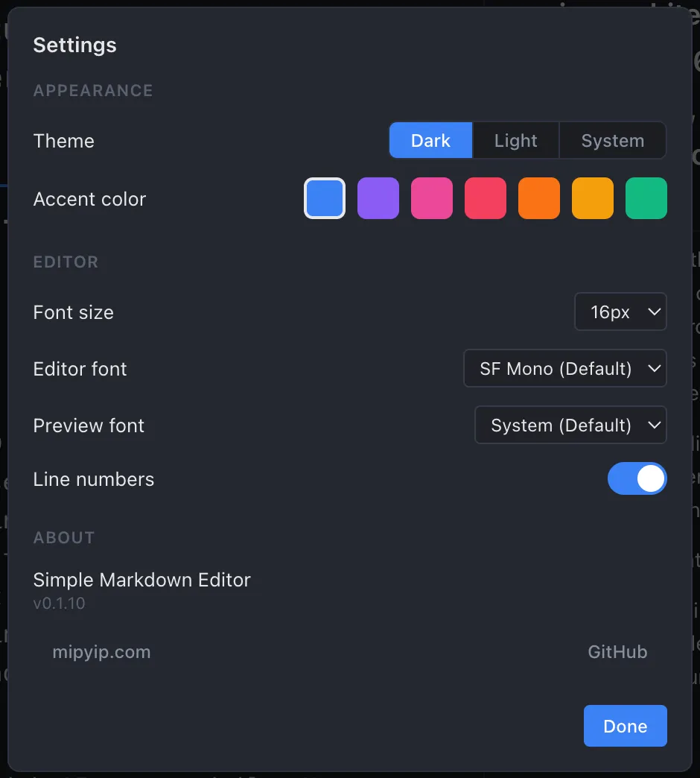
Task: Switch the theme to System
Action: [612, 140]
